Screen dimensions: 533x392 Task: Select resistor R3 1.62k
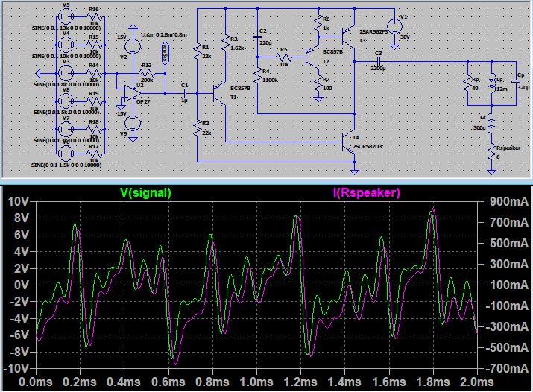(225, 43)
